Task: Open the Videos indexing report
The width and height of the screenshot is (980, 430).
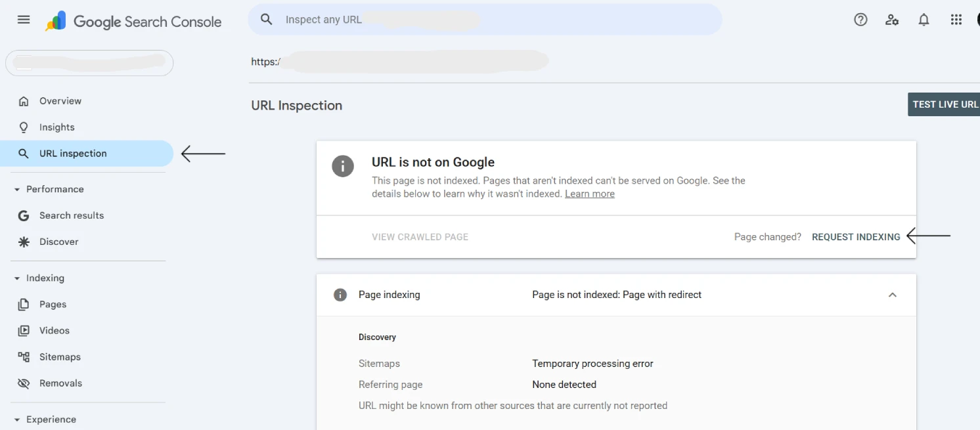Action: [55, 330]
